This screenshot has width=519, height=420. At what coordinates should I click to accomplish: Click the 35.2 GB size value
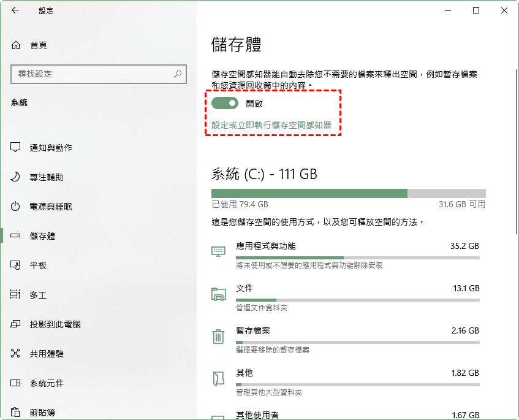(464, 246)
